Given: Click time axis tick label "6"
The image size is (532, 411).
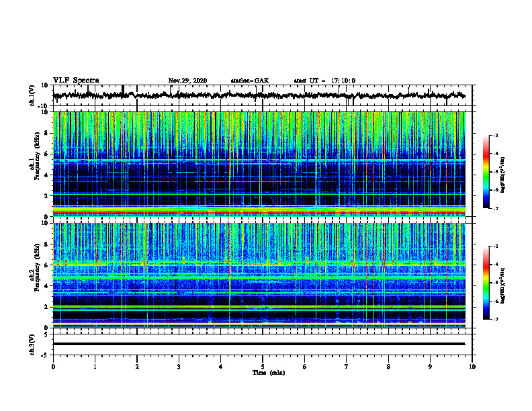Looking at the screenshot, I should point(304,367).
